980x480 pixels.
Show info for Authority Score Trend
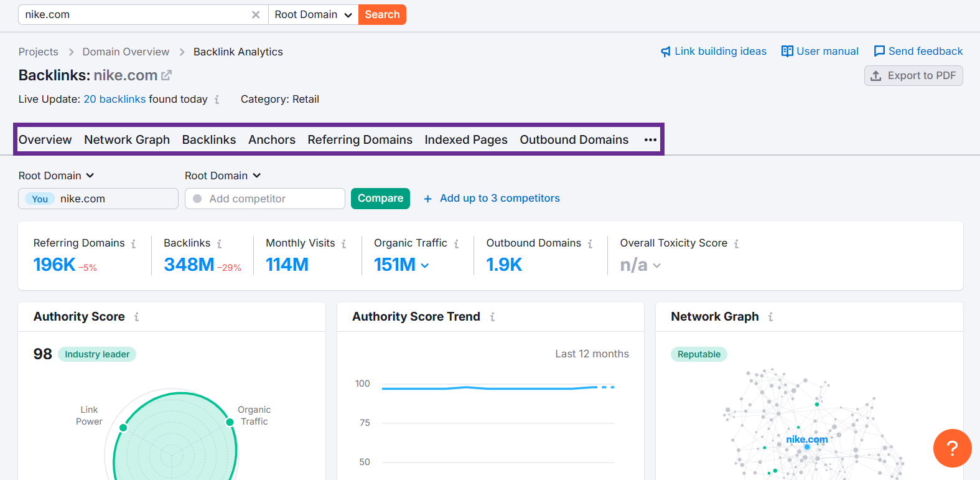tap(492, 317)
